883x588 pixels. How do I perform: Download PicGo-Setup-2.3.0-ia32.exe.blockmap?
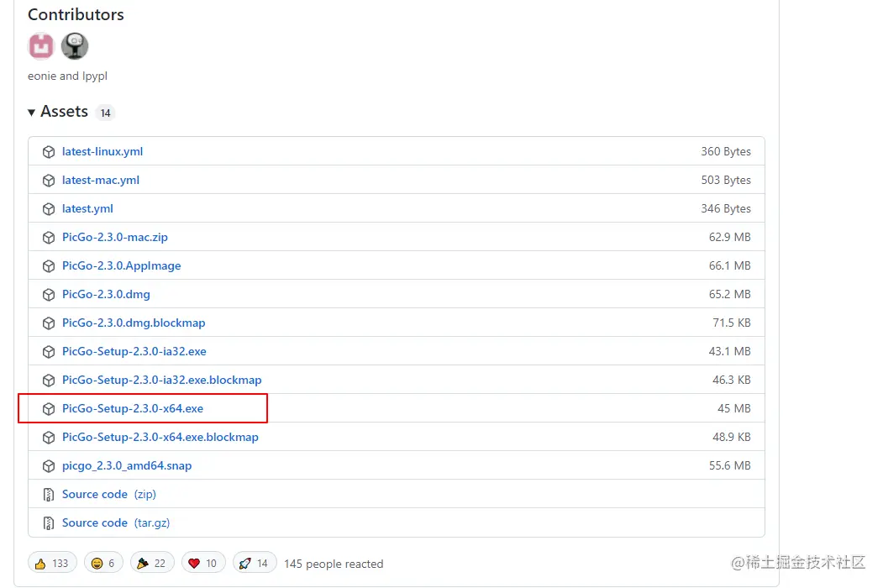point(161,381)
